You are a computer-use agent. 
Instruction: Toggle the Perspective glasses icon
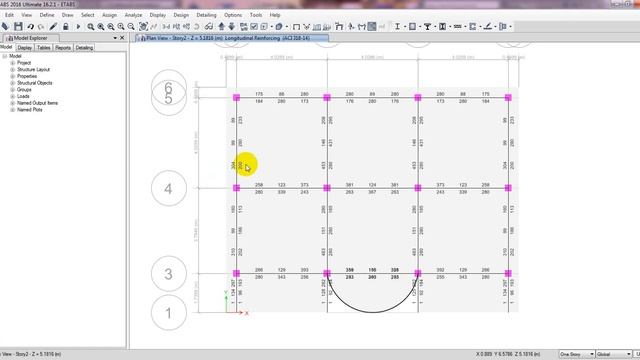(x=209, y=27)
